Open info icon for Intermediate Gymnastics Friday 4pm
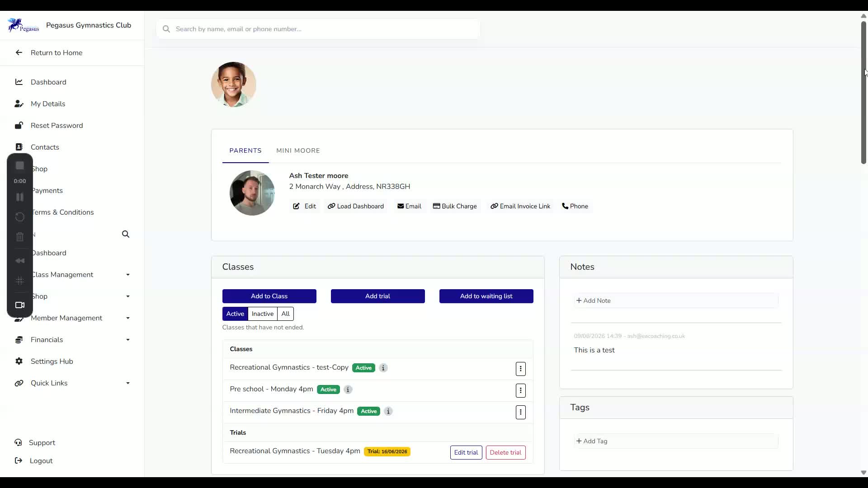The image size is (868, 488). [x=388, y=411]
